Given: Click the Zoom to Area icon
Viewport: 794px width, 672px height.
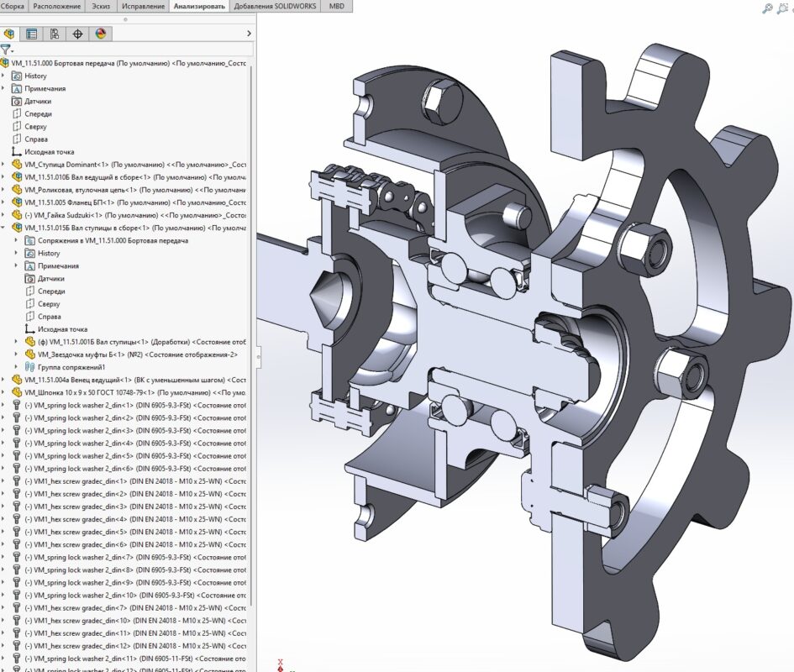Looking at the screenshot, I should [785, 8].
